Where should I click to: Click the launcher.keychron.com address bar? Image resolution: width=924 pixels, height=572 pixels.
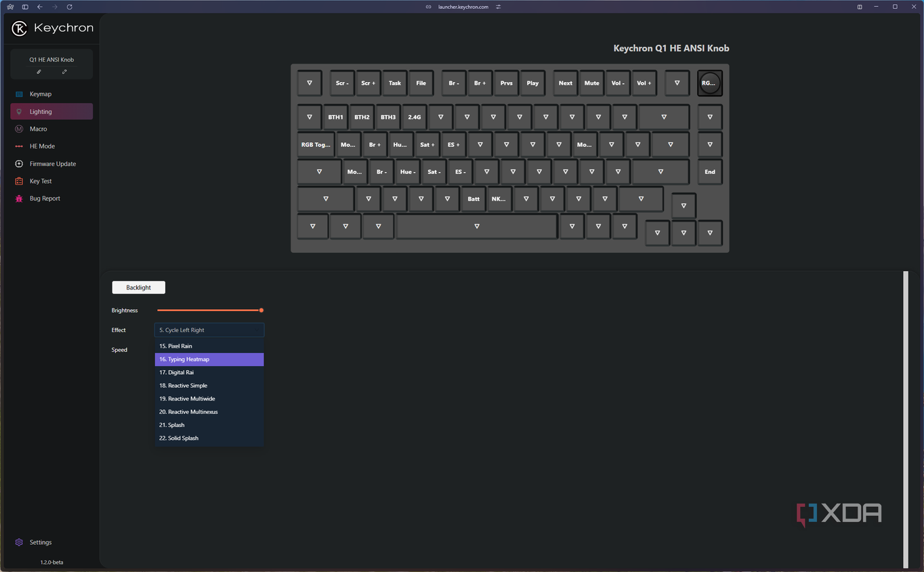[462, 7]
